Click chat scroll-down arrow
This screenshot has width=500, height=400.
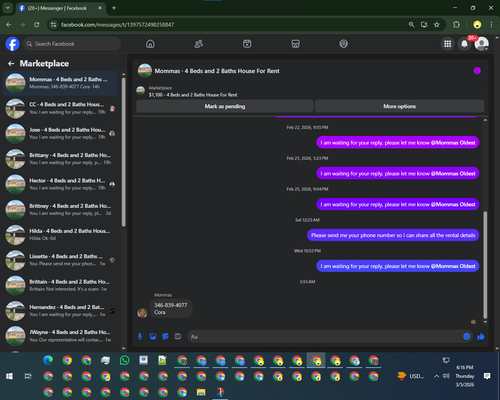485,322
